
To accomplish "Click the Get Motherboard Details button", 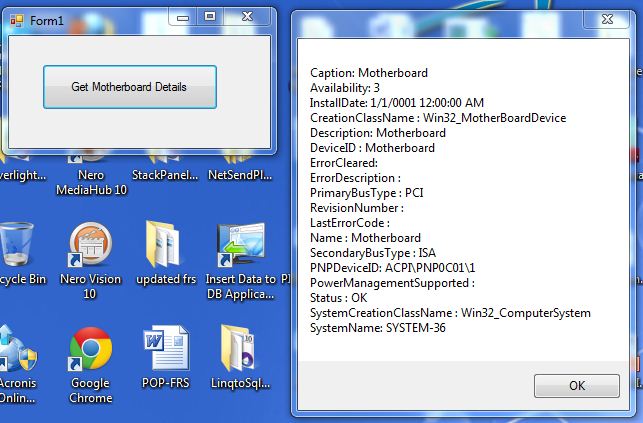I will coord(130,87).
